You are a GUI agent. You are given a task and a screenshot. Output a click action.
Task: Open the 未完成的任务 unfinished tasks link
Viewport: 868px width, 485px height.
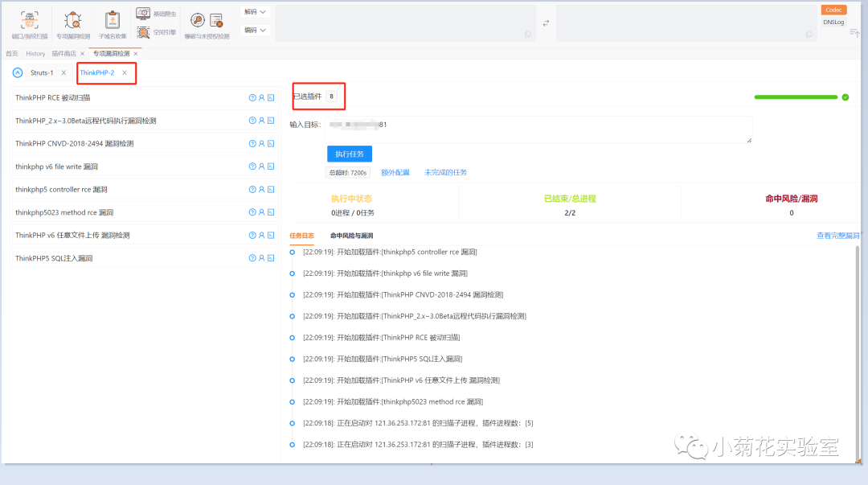pos(445,172)
